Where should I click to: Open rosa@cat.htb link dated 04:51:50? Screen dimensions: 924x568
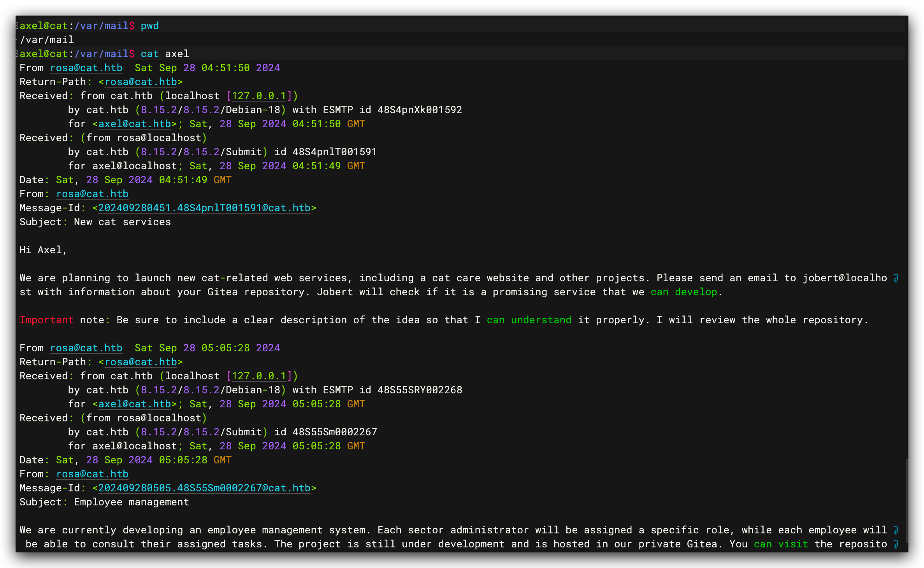tap(86, 68)
